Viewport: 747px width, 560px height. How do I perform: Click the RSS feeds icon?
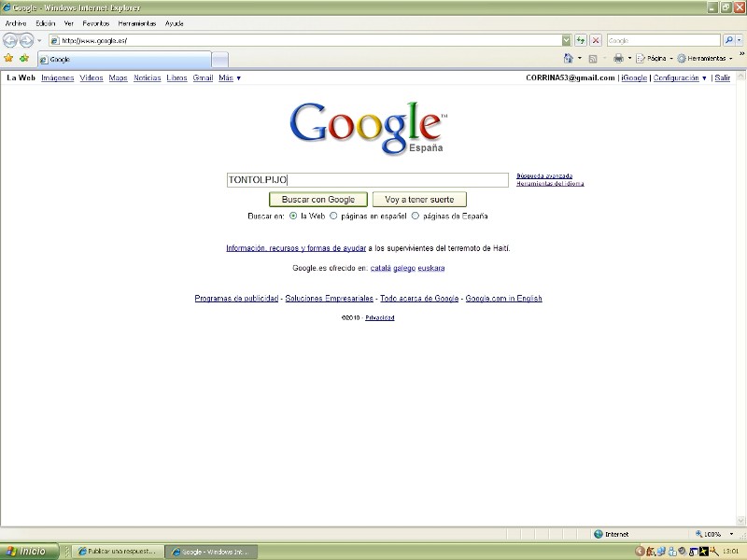(593, 59)
